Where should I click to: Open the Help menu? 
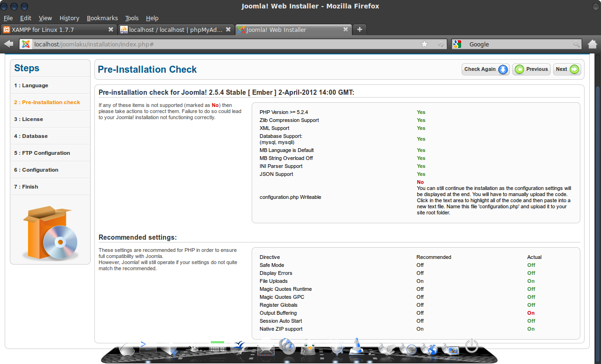(x=152, y=18)
